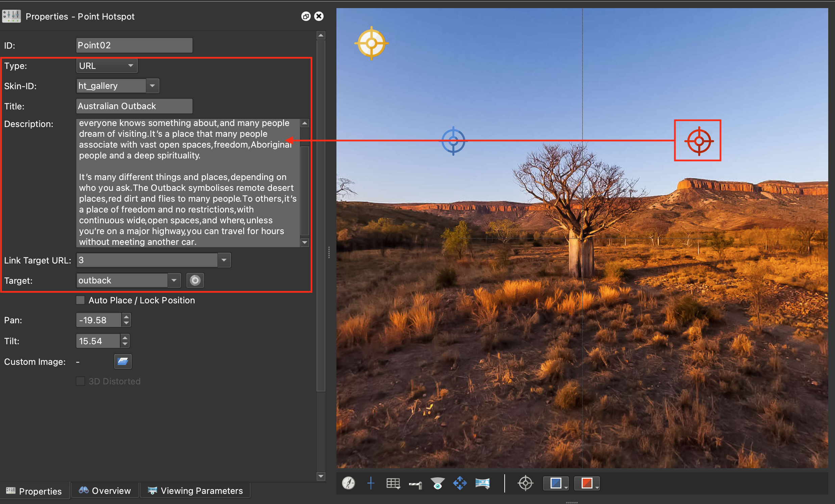835x504 pixels.
Task: Select the blue four-arrow move tool
Action: coord(460,483)
